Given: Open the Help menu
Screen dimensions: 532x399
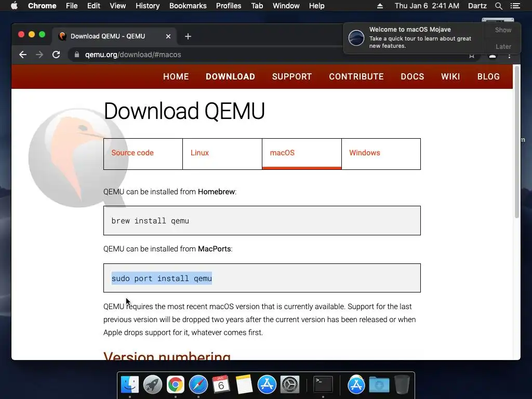Looking at the screenshot, I should (316, 6).
